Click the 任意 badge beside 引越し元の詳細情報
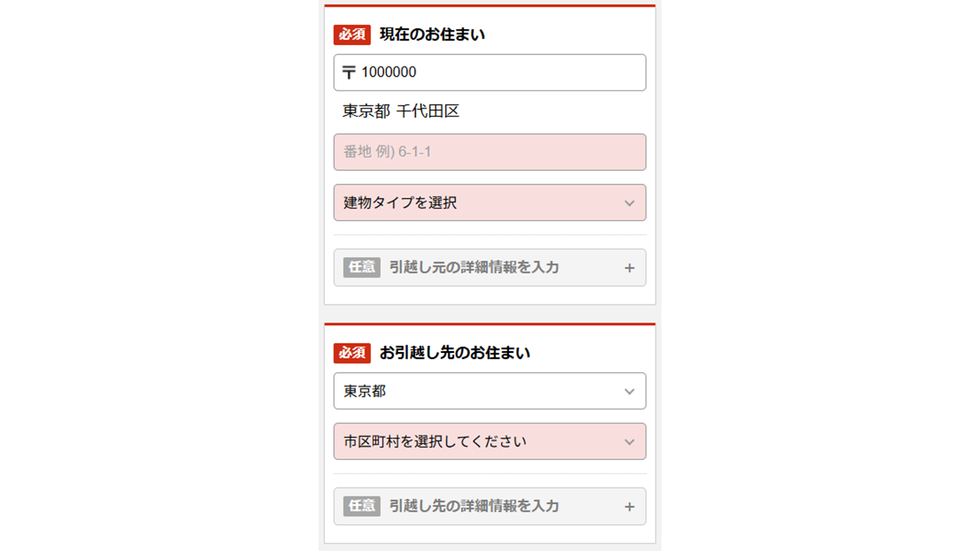 point(361,267)
